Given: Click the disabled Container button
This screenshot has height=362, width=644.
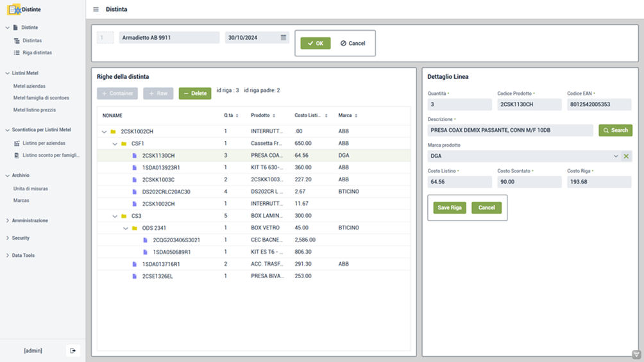Looking at the screenshot, I should tap(117, 93).
